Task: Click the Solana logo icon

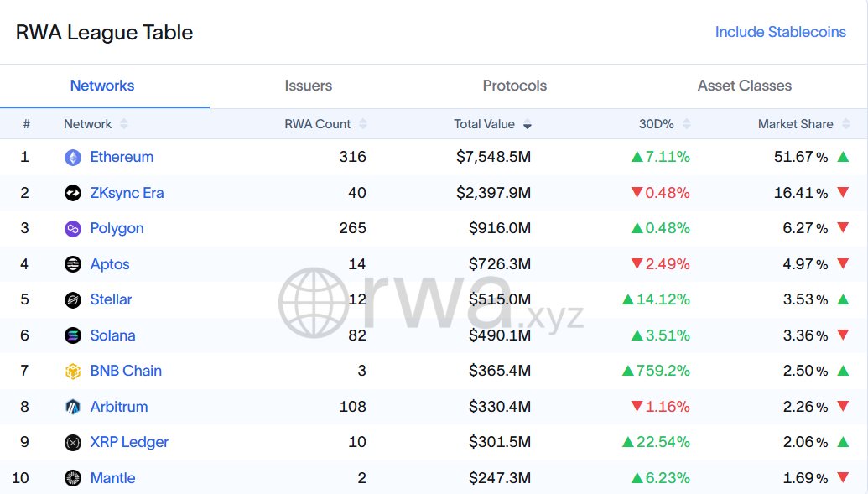Action: click(x=72, y=335)
